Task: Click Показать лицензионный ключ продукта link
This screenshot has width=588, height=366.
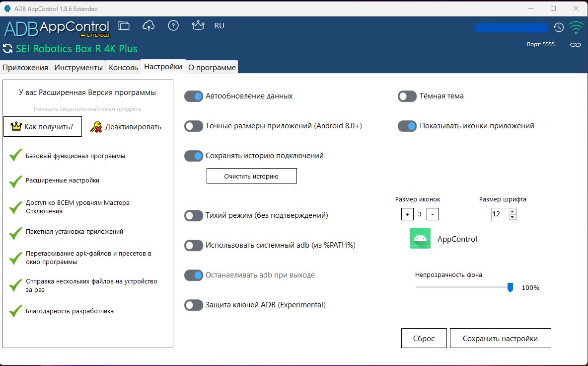Action: point(87,109)
